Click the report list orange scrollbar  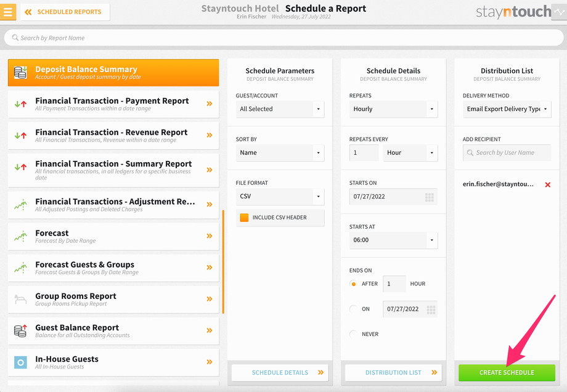pos(223,261)
